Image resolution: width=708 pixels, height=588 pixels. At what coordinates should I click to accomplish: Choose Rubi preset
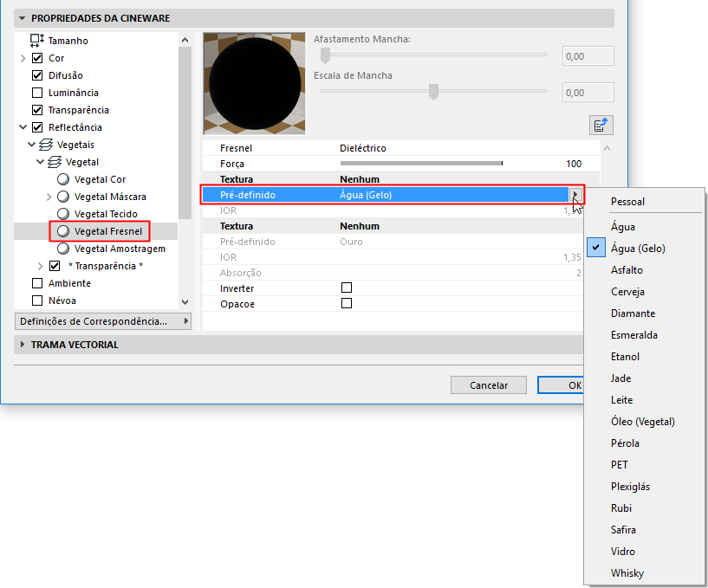click(x=621, y=508)
